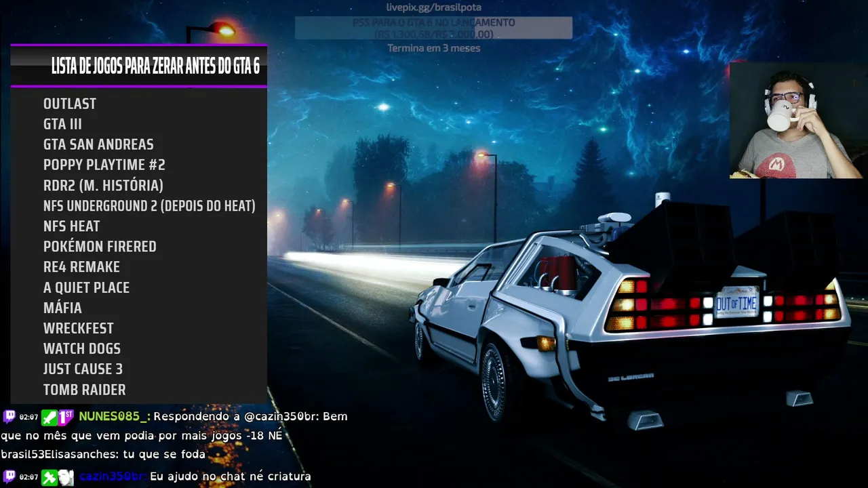The image size is (868, 488).
Task: Select GTA III in the games list
Action: [62, 124]
